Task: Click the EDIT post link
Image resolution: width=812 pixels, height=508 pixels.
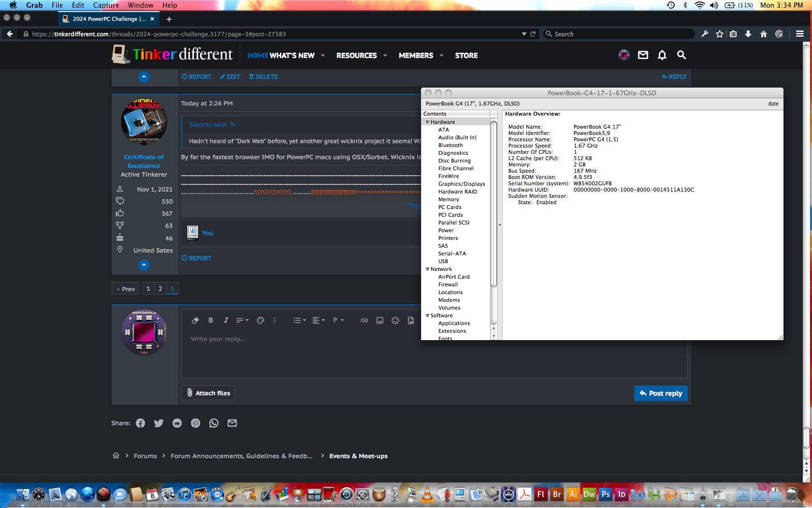Action: click(x=230, y=77)
